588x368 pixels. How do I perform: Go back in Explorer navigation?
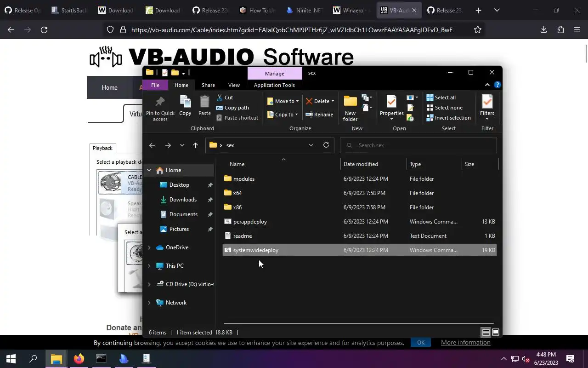pyautogui.click(x=152, y=145)
